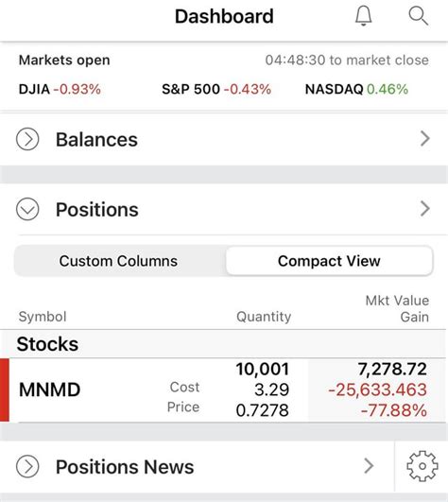Toggle Mkt Value Gain column header
This screenshot has width=448, height=502.
tap(397, 308)
